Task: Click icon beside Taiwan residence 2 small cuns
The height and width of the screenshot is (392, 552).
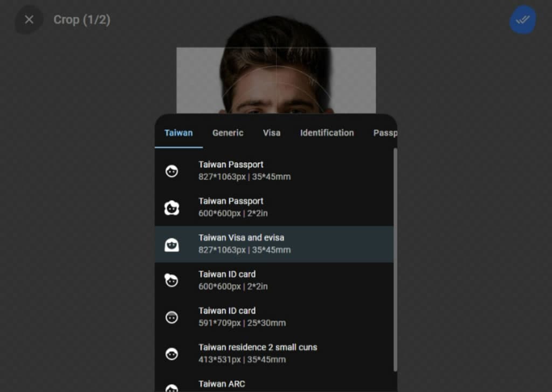Action: click(x=171, y=354)
